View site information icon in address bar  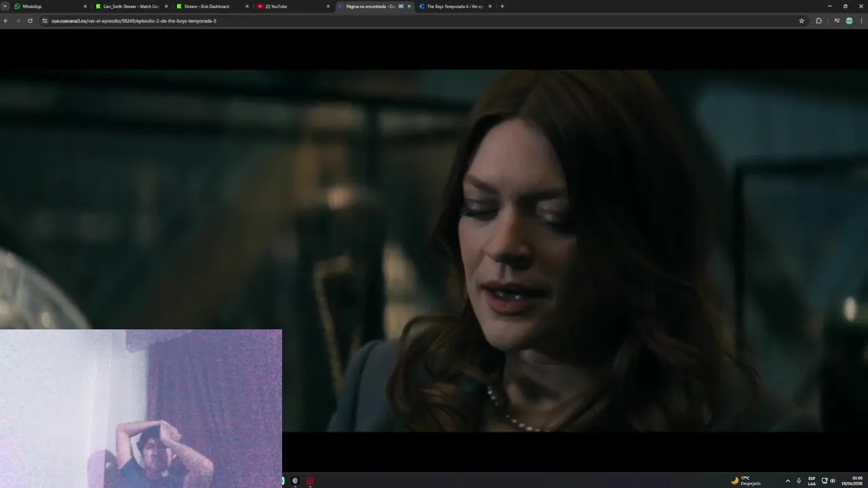pyautogui.click(x=45, y=21)
